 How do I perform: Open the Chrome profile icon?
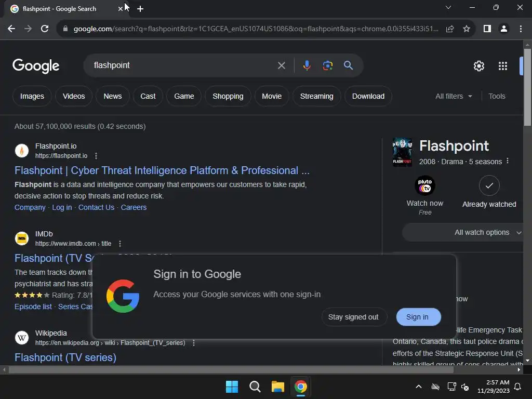tap(504, 29)
